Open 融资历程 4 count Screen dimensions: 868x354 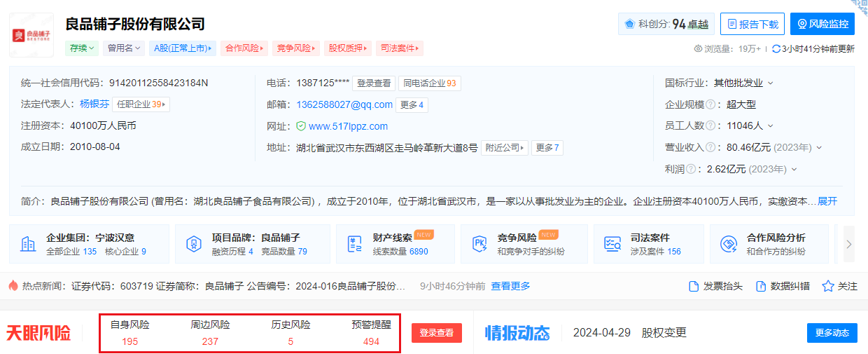tap(232, 251)
